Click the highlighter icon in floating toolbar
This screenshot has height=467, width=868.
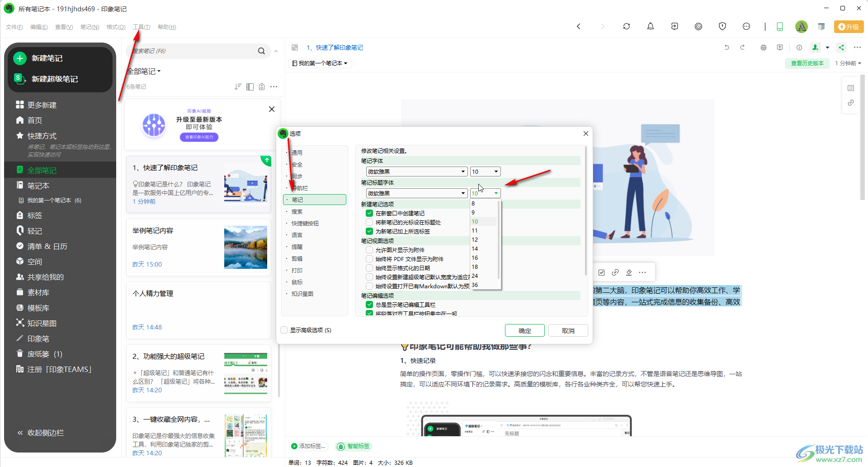click(x=629, y=272)
